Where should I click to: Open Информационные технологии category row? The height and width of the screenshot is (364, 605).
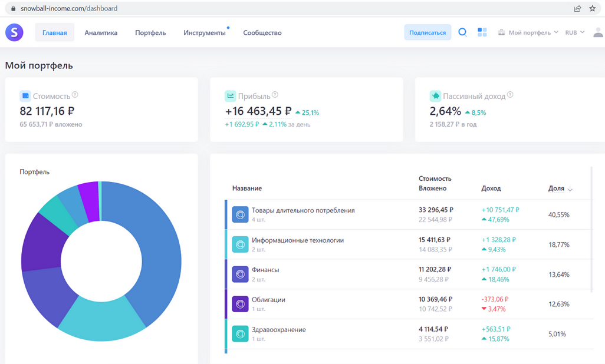(298, 240)
